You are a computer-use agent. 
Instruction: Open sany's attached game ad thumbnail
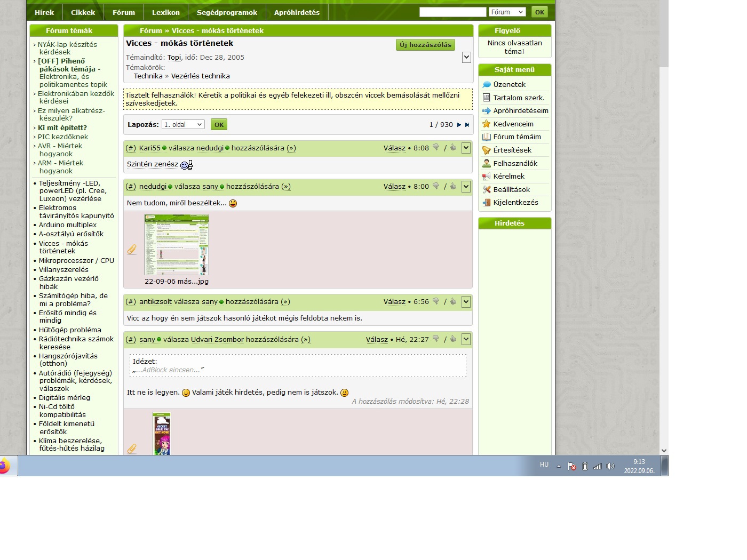click(162, 434)
